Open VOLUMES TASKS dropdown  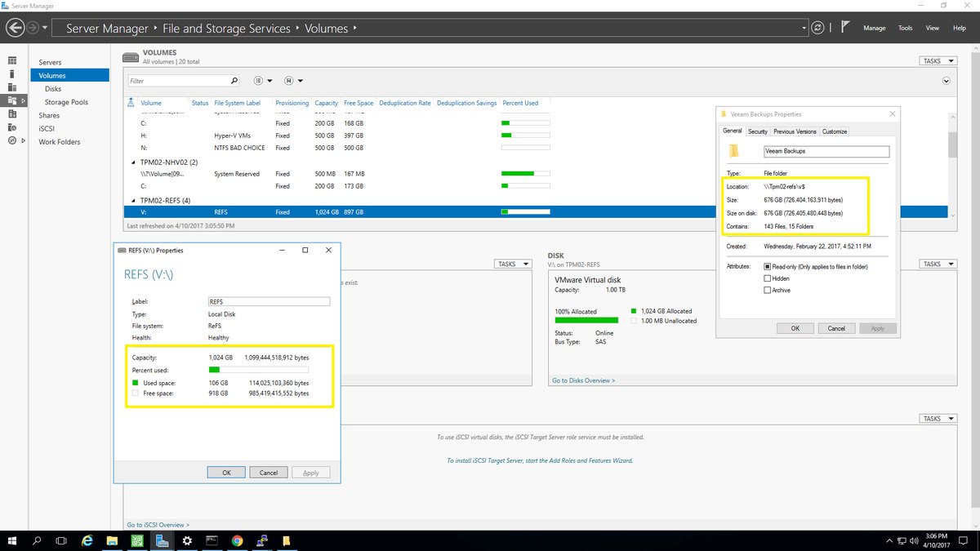click(x=937, y=61)
